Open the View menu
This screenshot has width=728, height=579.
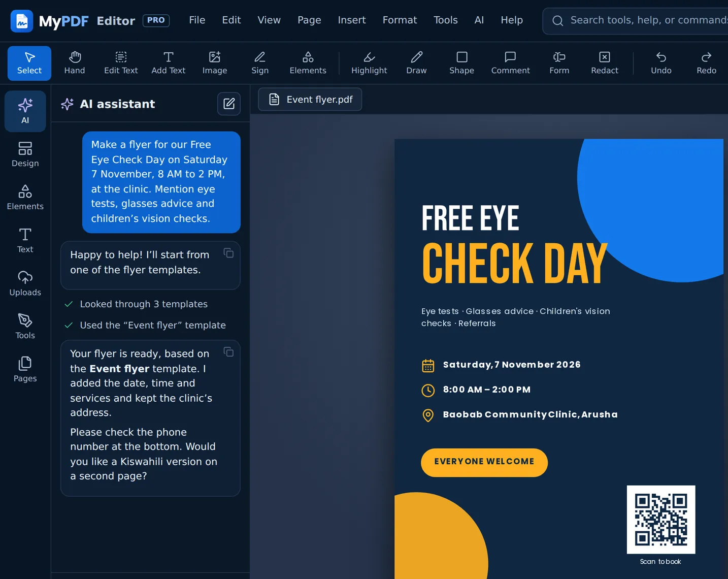[269, 20]
